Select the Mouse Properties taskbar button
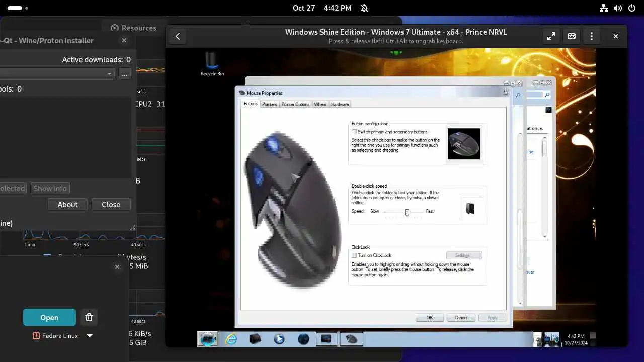Image resolution: width=644 pixels, height=362 pixels. [x=351, y=339]
